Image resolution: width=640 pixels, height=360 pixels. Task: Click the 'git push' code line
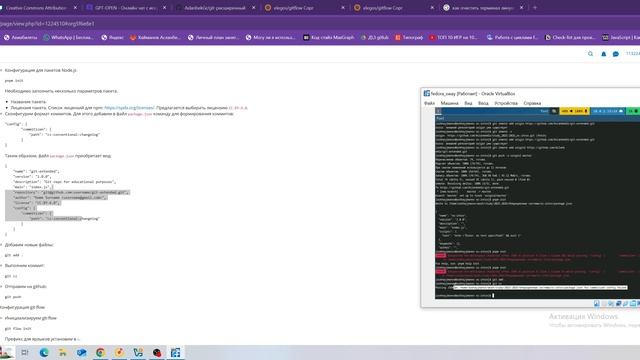click(x=13, y=297)
